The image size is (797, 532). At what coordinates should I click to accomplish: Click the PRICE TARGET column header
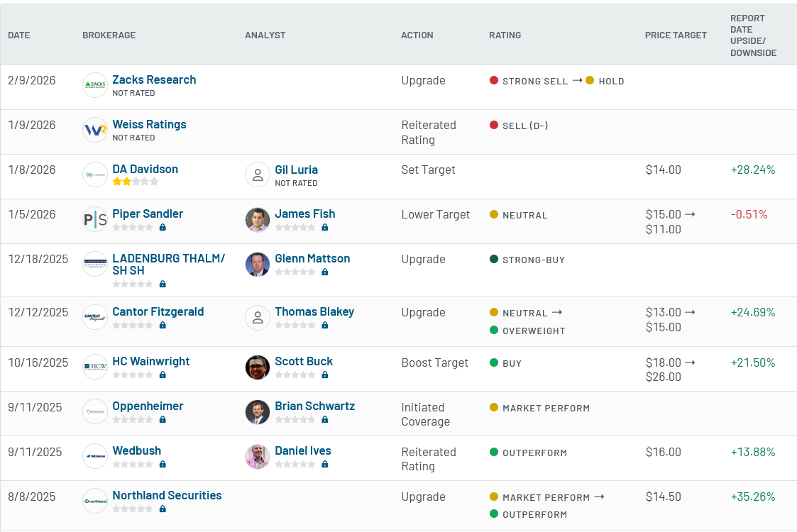[676, 35]
